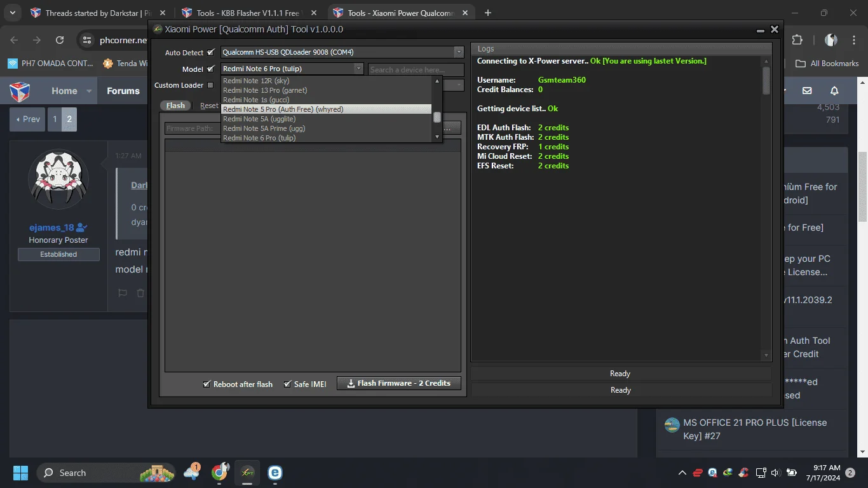Viewport: 868px width, 488px height.
Task: Click the Logs panel scrollbar thumb
Action: (766, 80)
